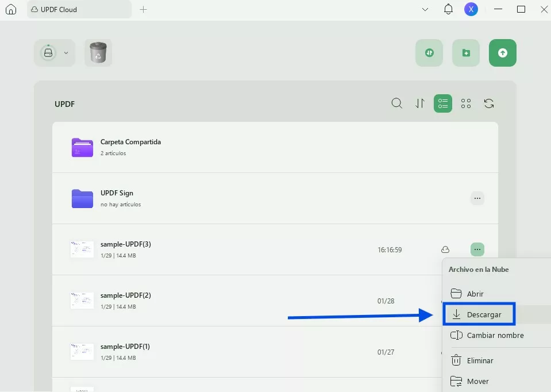Switch to grid view

click(x=466, y=103)
